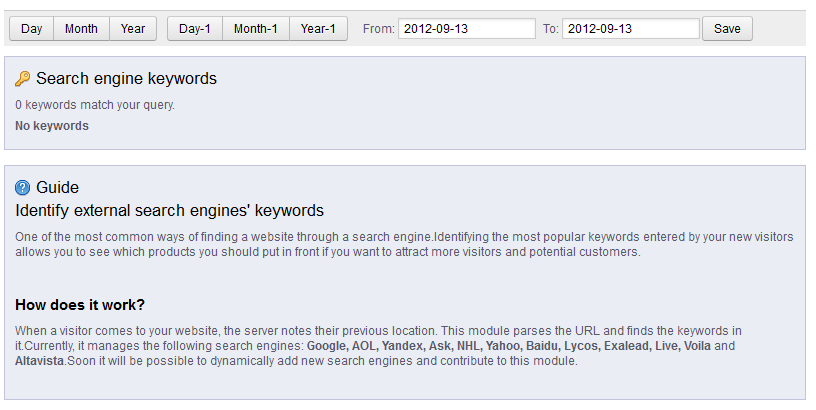
Task: Click the Day button
Action: coord(31,29)
